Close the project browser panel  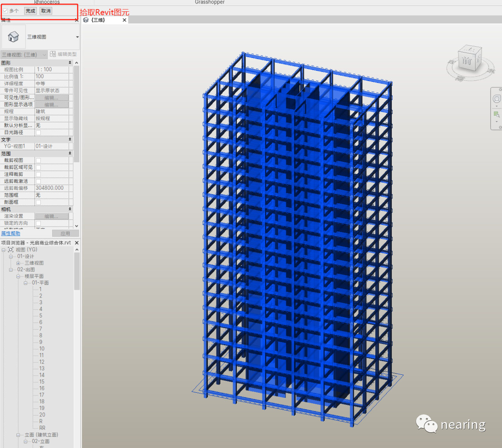click(76, 243)
